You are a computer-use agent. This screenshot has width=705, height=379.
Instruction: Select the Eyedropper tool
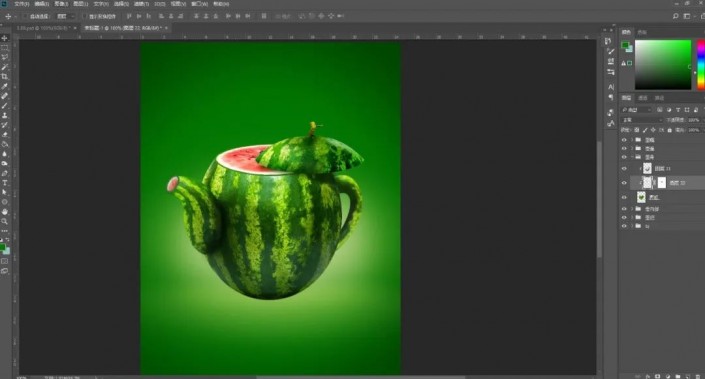tap(4, 86)
